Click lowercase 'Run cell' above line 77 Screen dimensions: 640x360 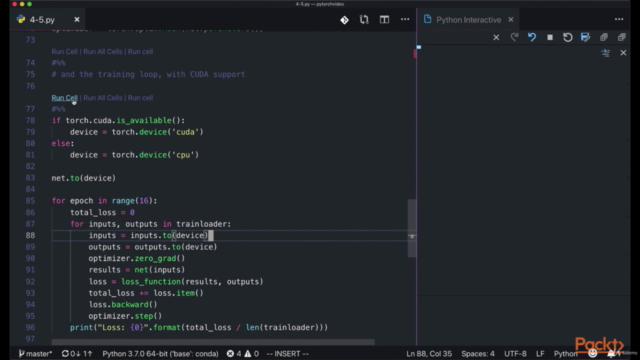[140, 98]
